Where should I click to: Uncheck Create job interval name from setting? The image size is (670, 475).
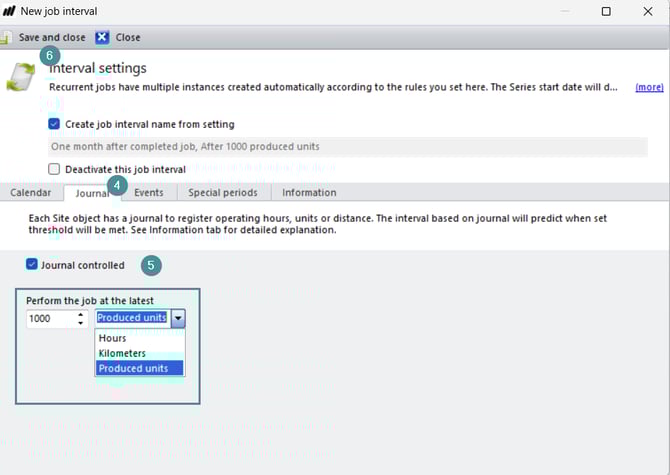click(x=54, y=124)
